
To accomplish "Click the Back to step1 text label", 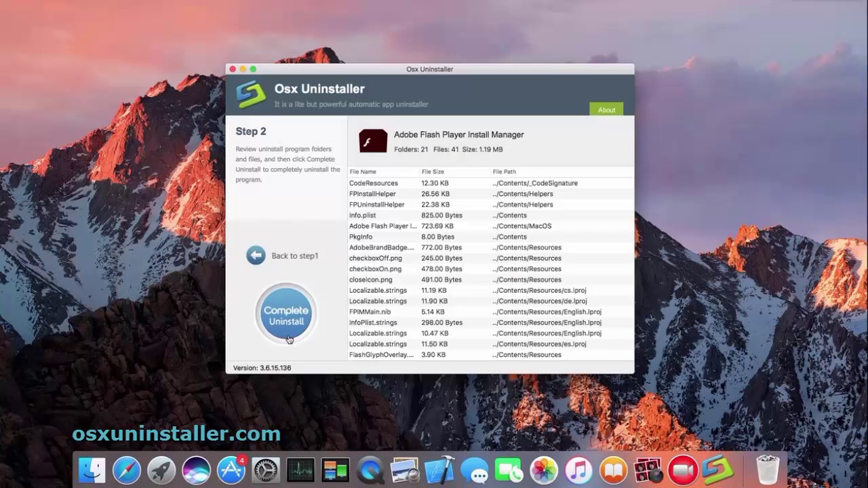I will pyautogui.click(x=294, y=256).
